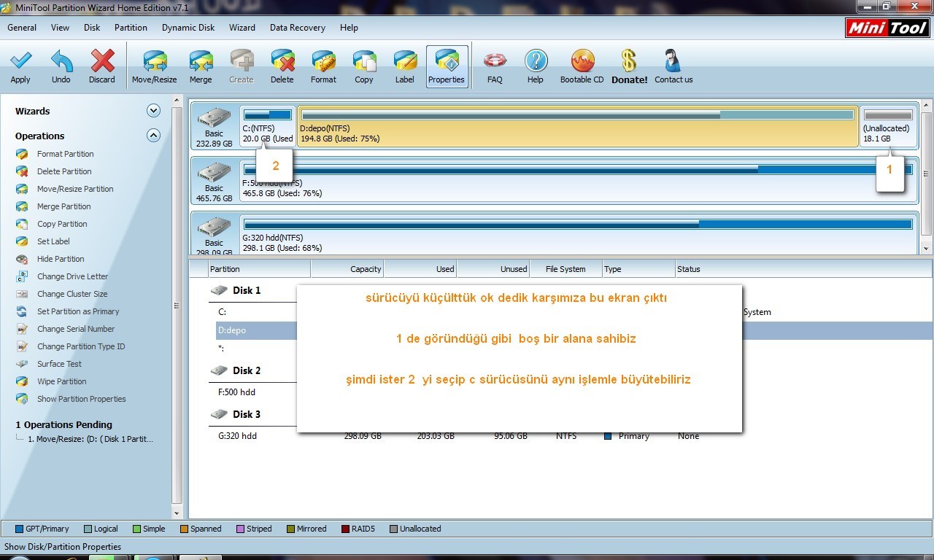Open the FAQ lifebuoy icon
Viewport: 934px width, 560px height.
point(495,62)
